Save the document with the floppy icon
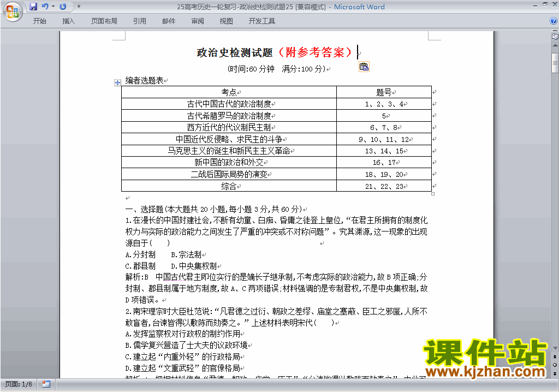Image resolution: width=559 pixels, height=392 pixels. pos(33,7)
